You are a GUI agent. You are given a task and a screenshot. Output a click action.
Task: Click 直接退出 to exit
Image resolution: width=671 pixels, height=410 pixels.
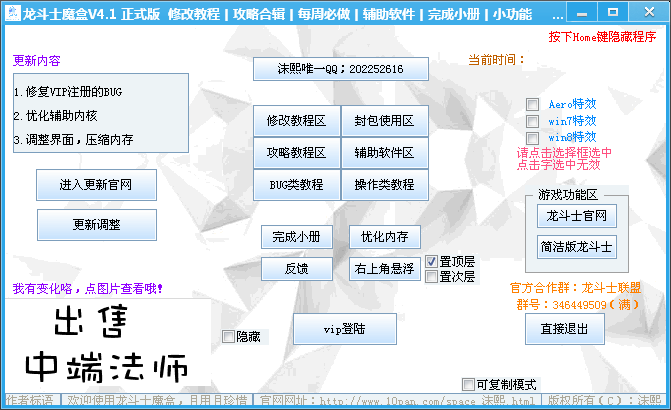point(565,328)
